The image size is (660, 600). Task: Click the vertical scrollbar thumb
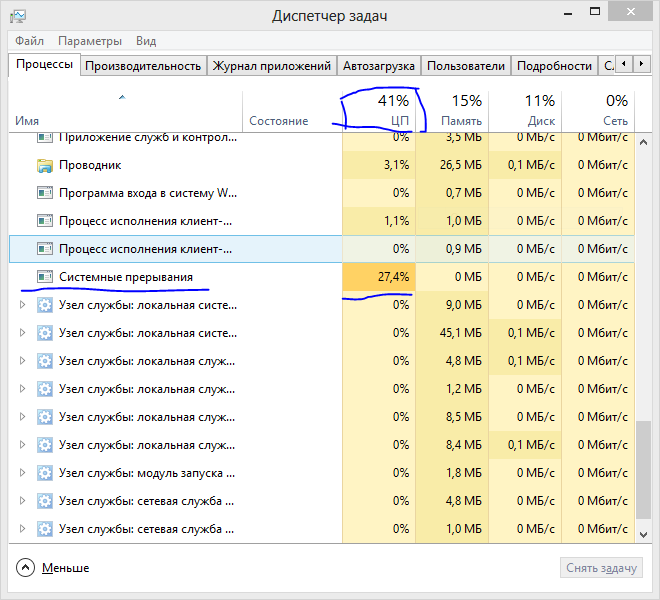click(643, 469)
